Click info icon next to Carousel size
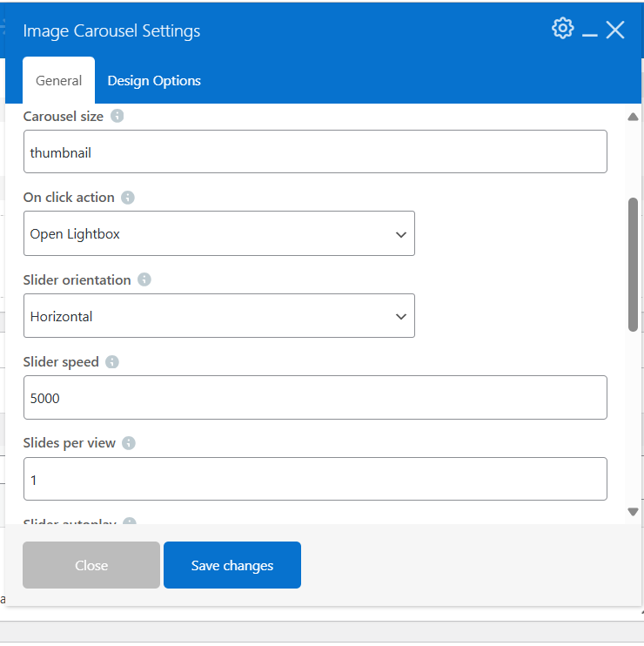 point(117,116)
